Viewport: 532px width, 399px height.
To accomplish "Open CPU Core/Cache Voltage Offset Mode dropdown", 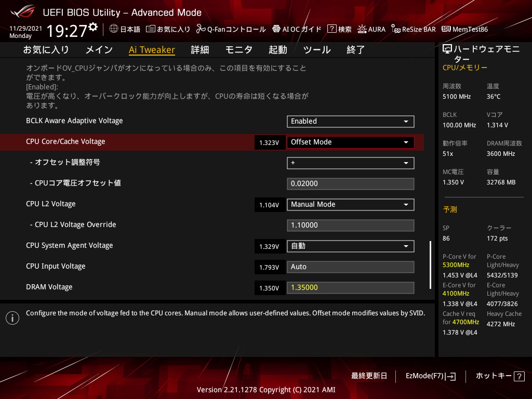I will [x=351, y=142].
